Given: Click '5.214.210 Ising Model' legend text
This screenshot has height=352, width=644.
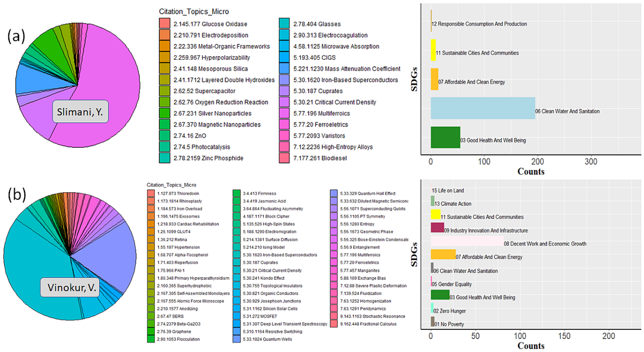Looking at the screenshot, I should coord(264,247).
